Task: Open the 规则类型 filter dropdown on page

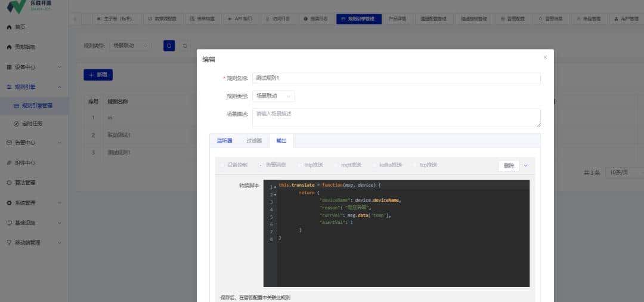Action: click(131, 45)
